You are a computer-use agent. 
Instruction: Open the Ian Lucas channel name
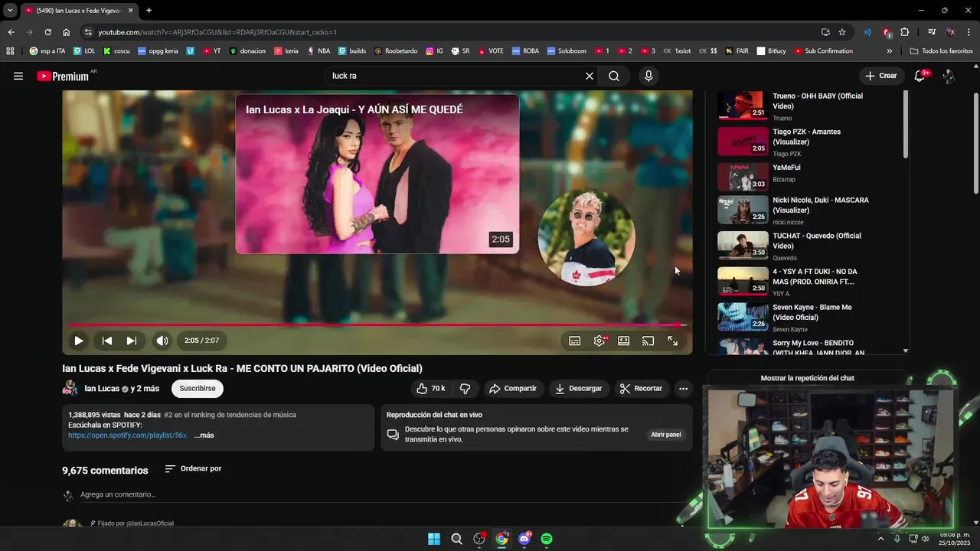tap(102, 389)
